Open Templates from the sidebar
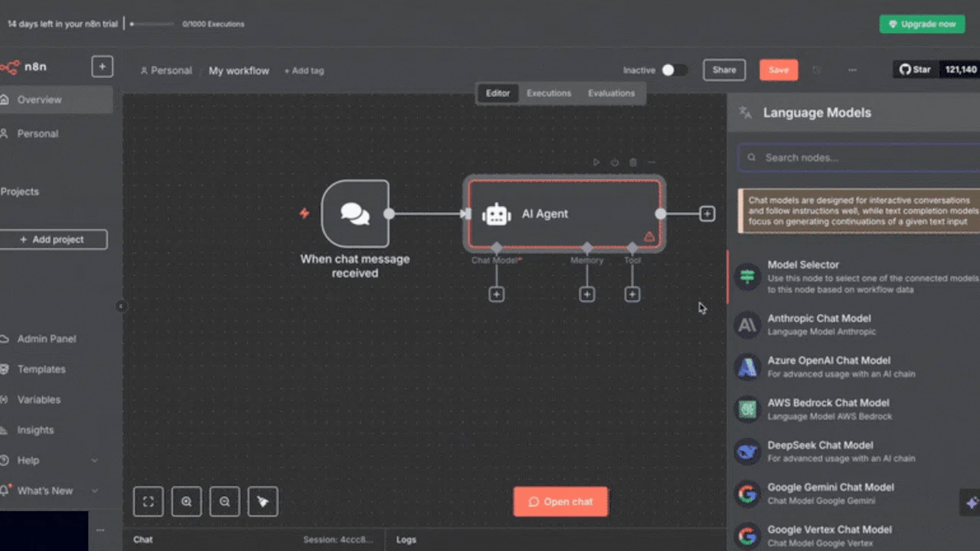The image size is (980, 551). pyautogui.click(x=56, y=369)
